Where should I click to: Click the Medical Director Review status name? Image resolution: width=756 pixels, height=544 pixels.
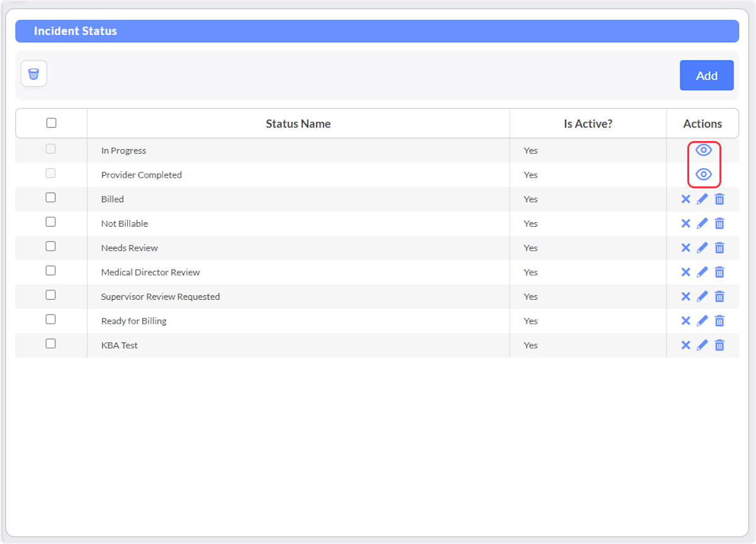point(151,273)
